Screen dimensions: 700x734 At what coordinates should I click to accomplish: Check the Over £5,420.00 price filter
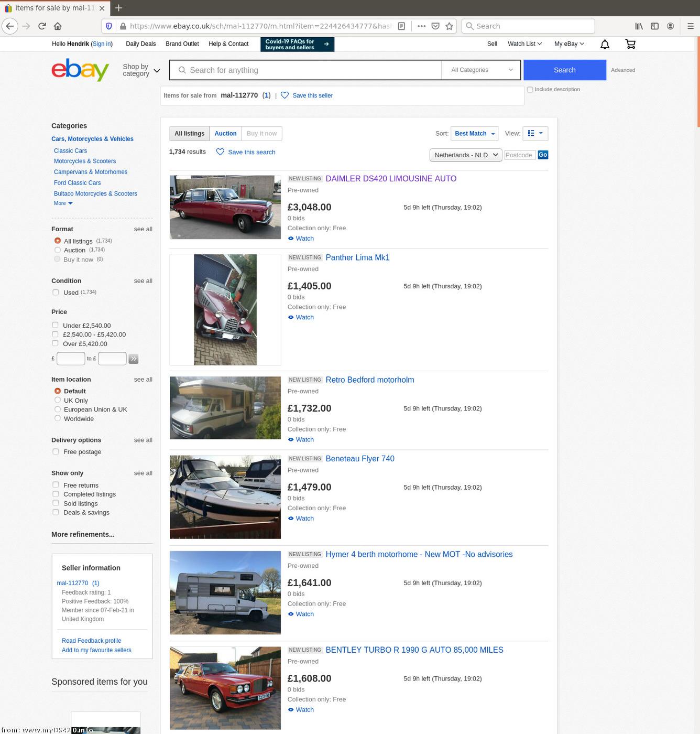click(x=55, y=343)
